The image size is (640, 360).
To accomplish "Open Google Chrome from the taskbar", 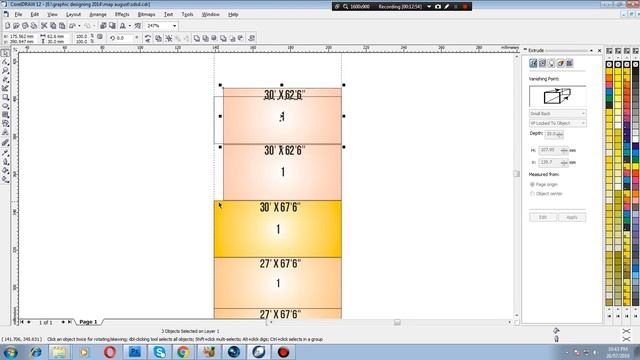I will pos(183,352).
